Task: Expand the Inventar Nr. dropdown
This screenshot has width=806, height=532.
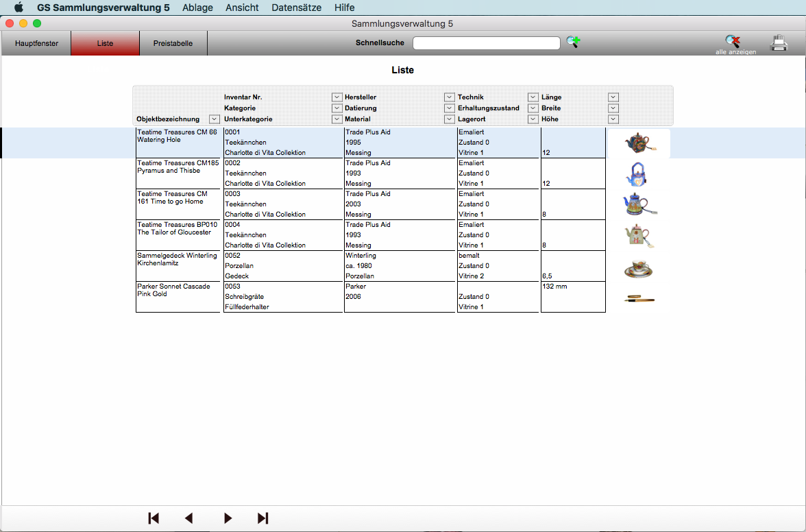Action: click(337, 97)
